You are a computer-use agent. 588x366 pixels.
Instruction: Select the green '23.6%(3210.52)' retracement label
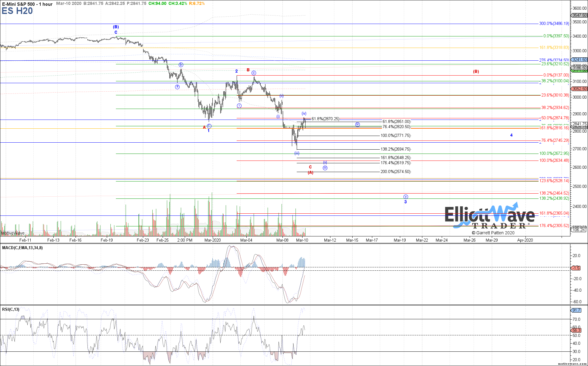click(555, 64)
